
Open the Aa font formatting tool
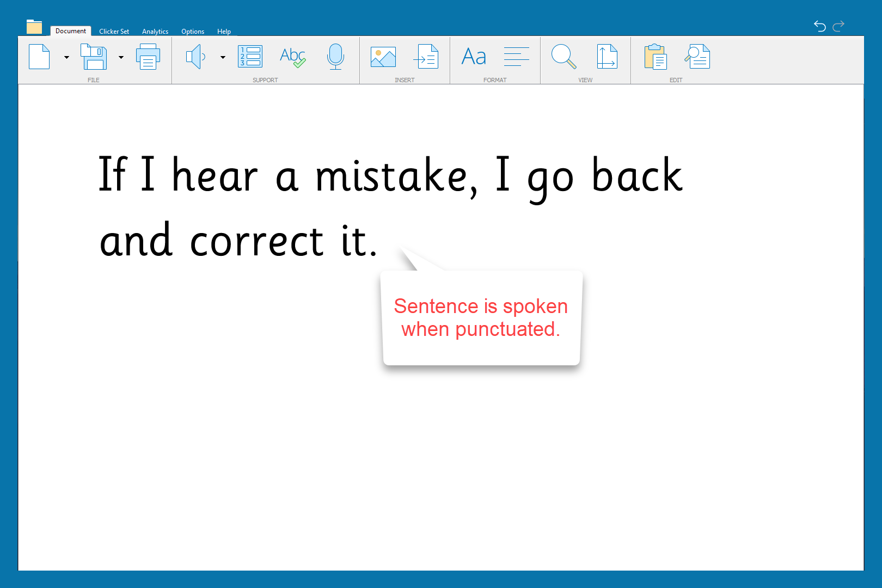[x=474, y=57]
